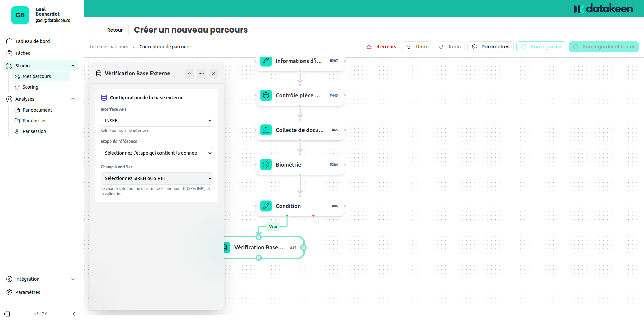The height and width of the screenshot is (322, 644).
Task: Click the Informations d'identité pencil icon
Action: pyautogui.click(x=266, y=61)
